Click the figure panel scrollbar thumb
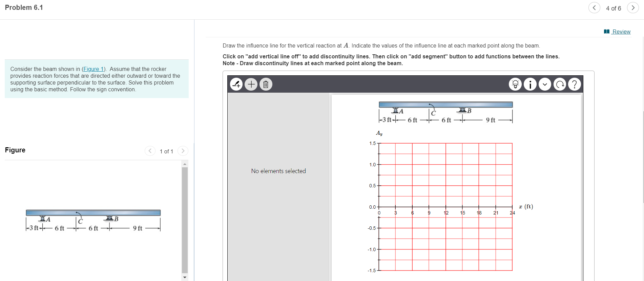Image resolution: width=644 pixels, height=281 pixels. coord(185,220)
